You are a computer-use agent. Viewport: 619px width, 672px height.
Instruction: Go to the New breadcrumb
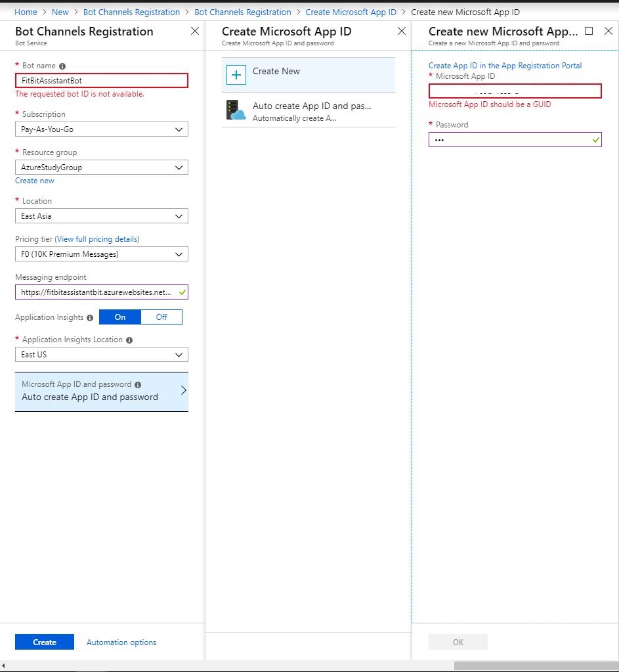(60, 12)
